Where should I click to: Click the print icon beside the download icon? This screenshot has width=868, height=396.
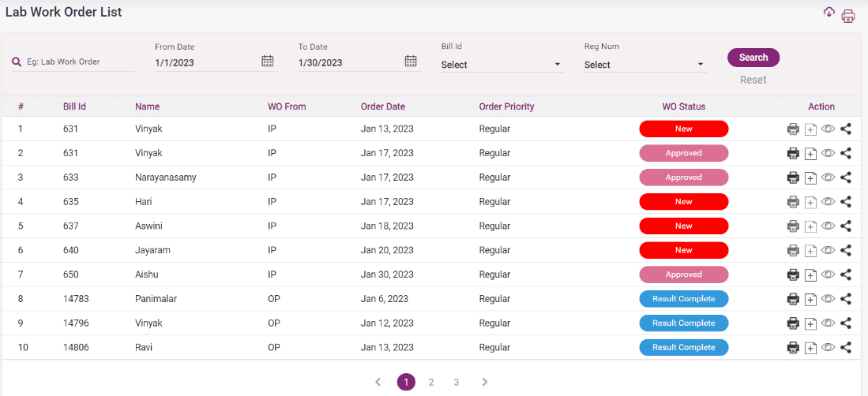(x=847, y=16)
